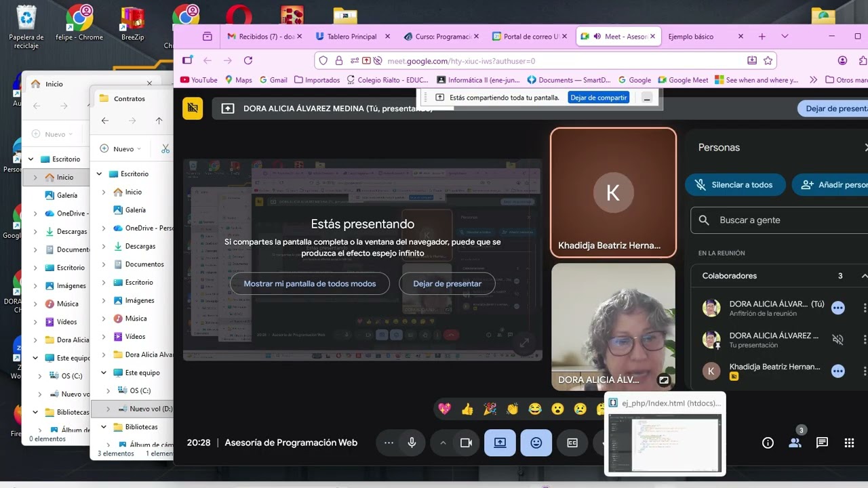Switch to the Curso: Programación tab

pyautogui.click(x=441, y=37)
